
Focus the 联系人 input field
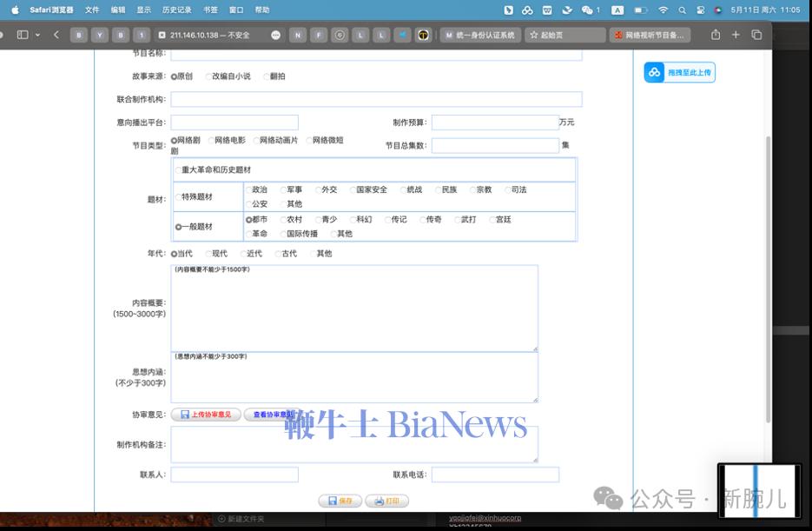tap(234, 475)
